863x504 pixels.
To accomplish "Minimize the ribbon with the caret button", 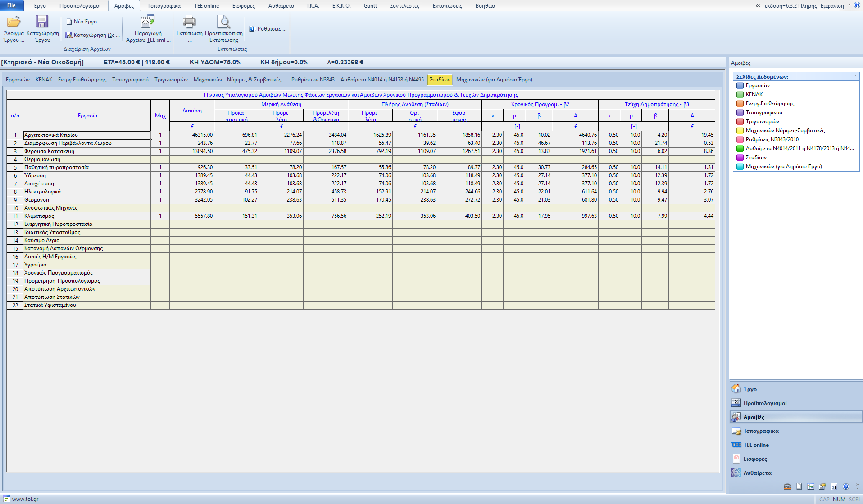I will click(758, 5).
